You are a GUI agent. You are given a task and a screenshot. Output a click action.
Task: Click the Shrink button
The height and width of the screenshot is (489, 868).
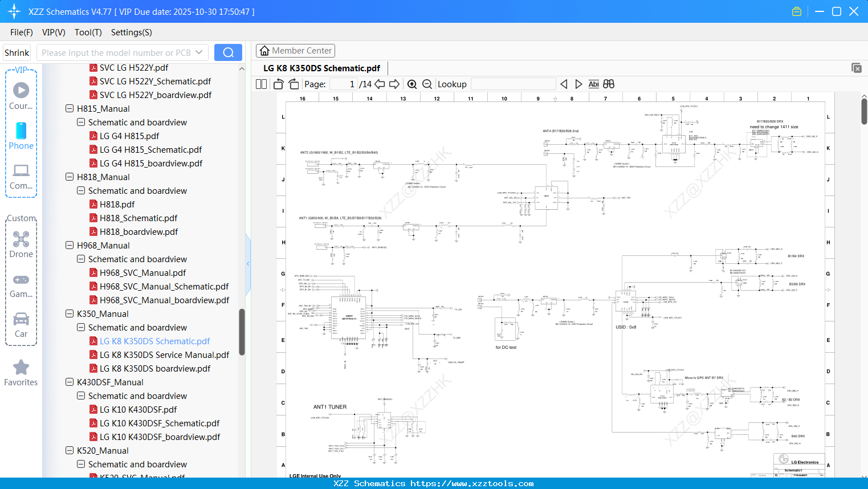tap(17, 52)
